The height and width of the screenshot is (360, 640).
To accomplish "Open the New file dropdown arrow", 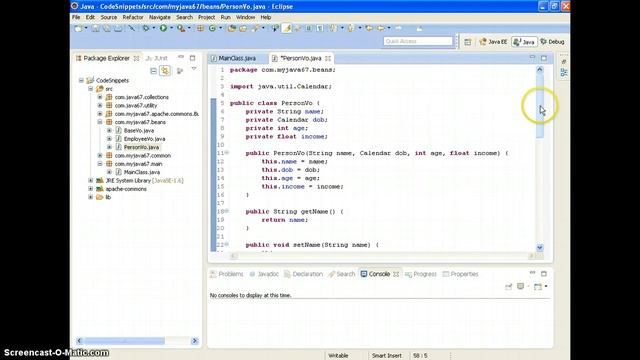I will (x=86, y=28).
